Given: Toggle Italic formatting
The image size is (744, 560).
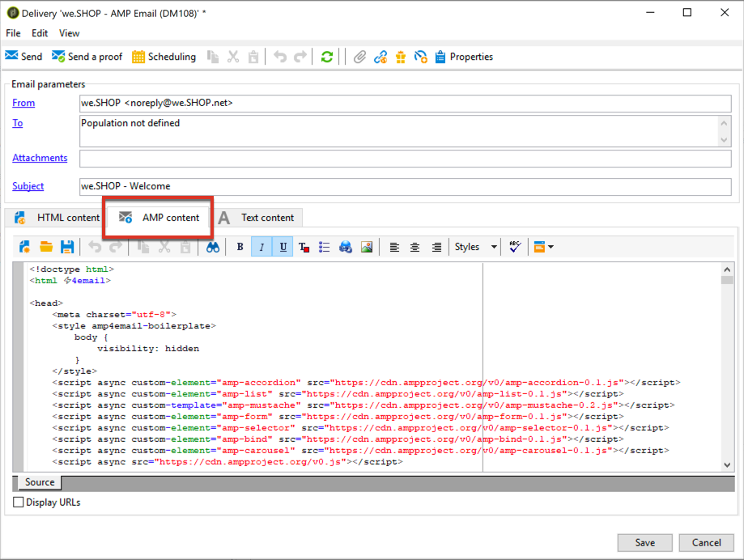Looking at the screenshot, I should [261, 247].
